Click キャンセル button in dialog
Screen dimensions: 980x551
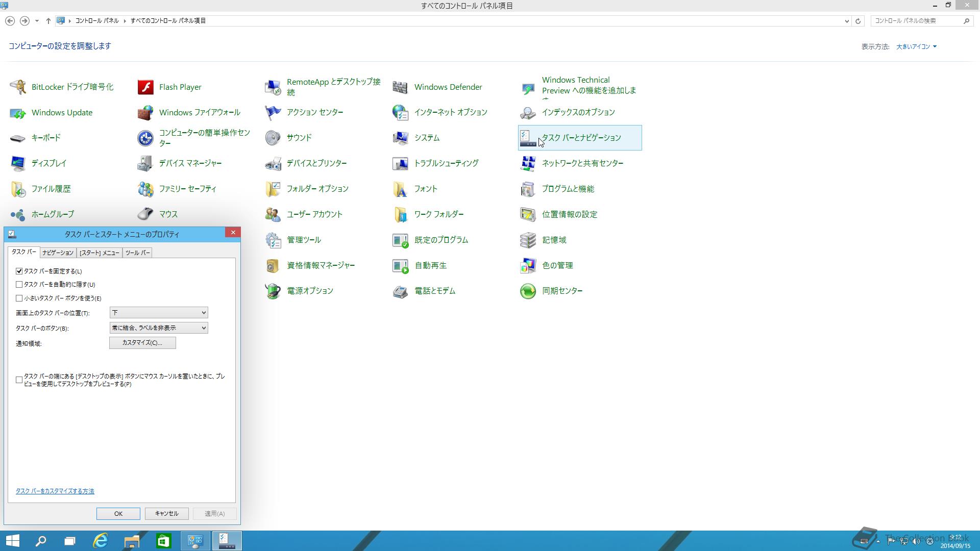pos(167,514)
